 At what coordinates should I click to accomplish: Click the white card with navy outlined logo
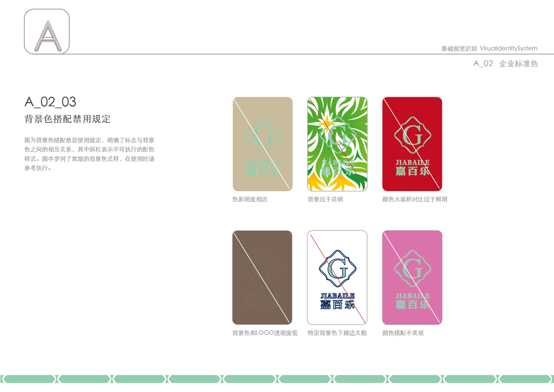pyautogui.click(x=337, y=277)
